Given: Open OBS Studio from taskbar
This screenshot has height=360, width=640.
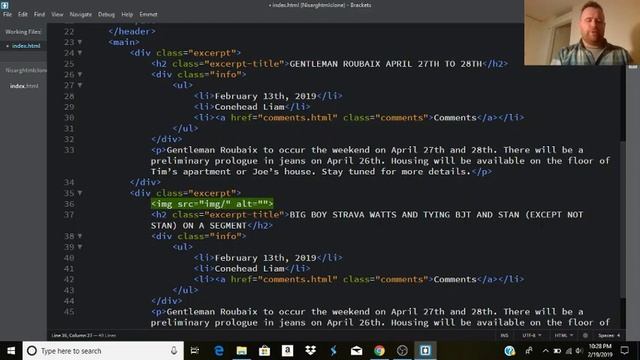Looking at the screenshot, I should point(402,351).
